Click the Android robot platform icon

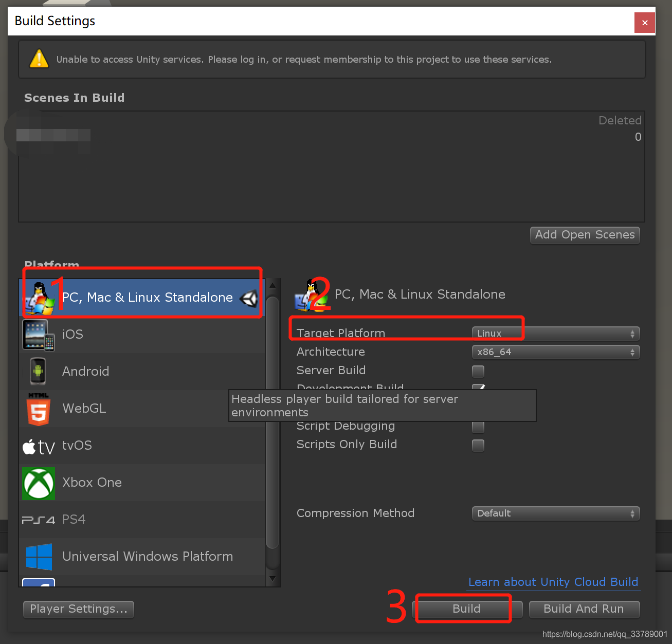click(x=38, y=371)
